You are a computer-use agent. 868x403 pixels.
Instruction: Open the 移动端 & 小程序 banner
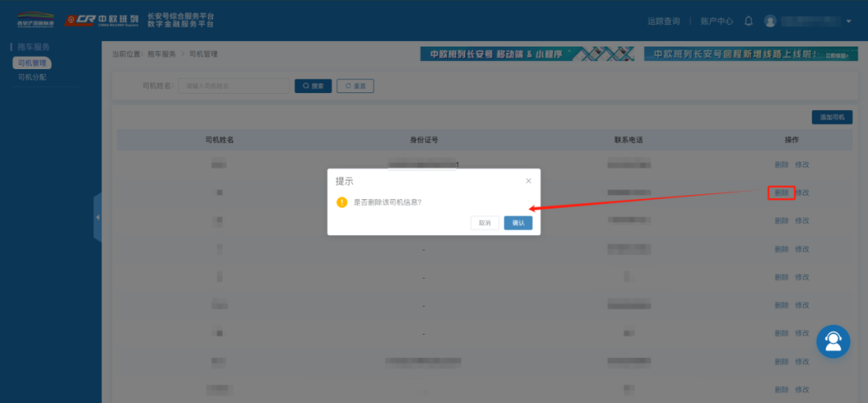527,54
